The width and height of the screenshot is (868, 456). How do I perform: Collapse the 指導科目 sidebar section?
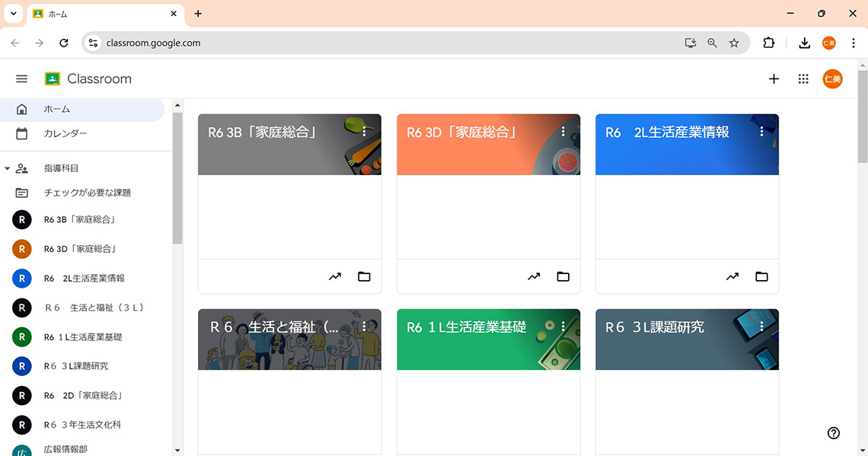tap(7, 168)
